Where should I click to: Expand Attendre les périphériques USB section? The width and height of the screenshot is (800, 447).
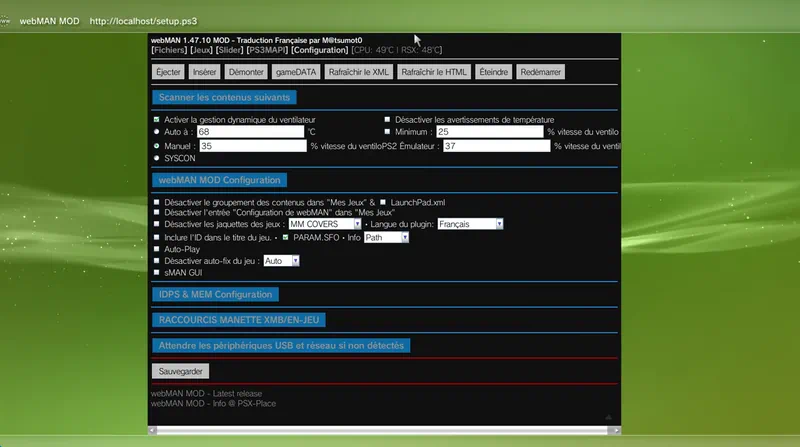(281, 345)
